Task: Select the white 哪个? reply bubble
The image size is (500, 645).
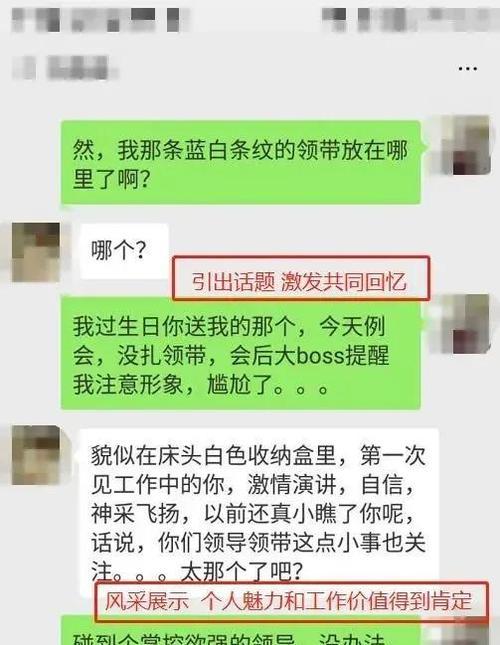Action: tap(124, 251)
